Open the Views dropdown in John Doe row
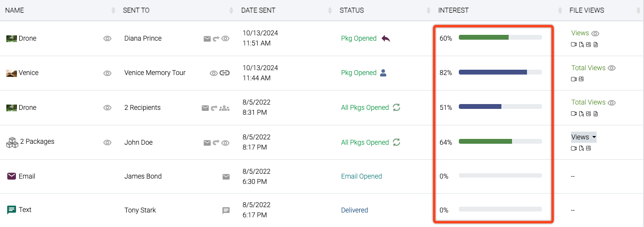 [x=584, y=137]
